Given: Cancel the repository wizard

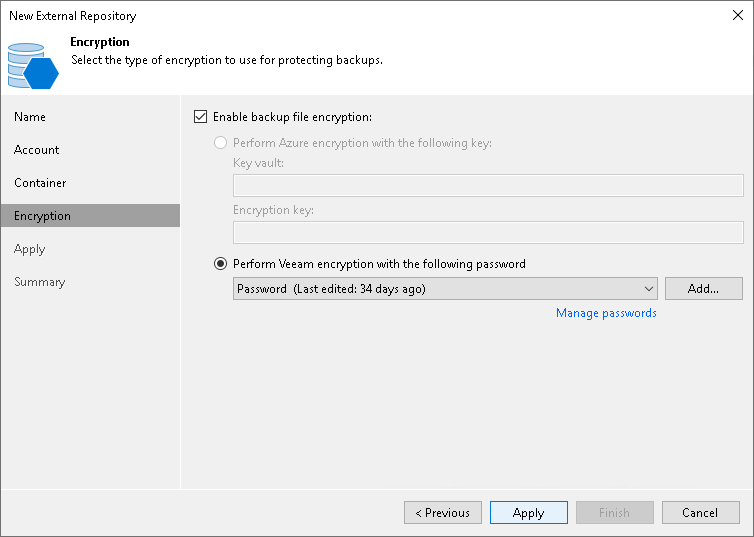Looking at the screenshot, I should pyautogui.click(x=700, y=513).
